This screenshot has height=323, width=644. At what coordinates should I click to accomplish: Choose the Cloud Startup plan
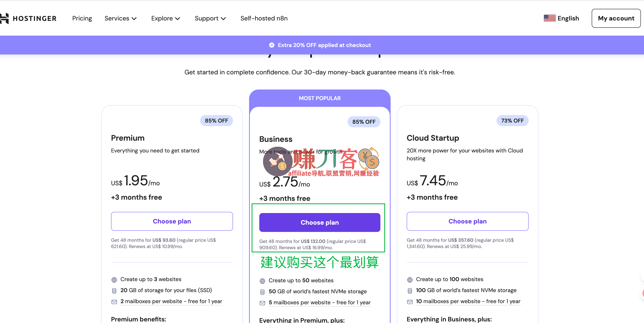tap(467, 221)
